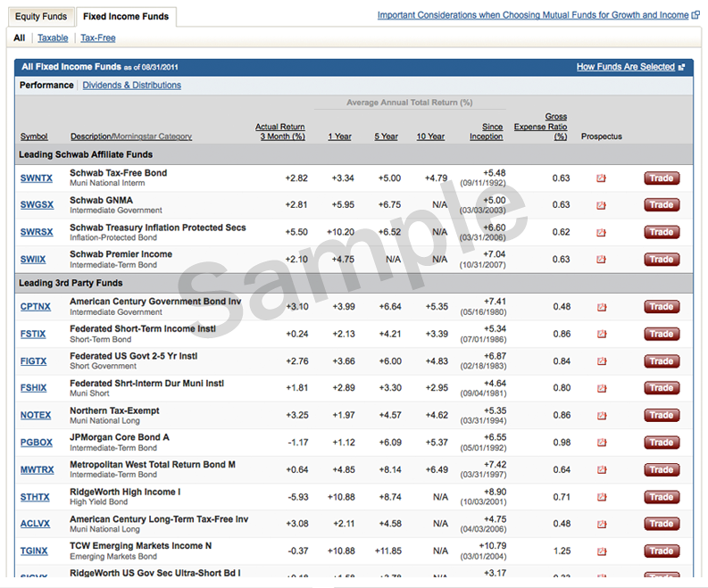Sort by Symbol column header
This screenshot has height=588, width=708.
34,137
